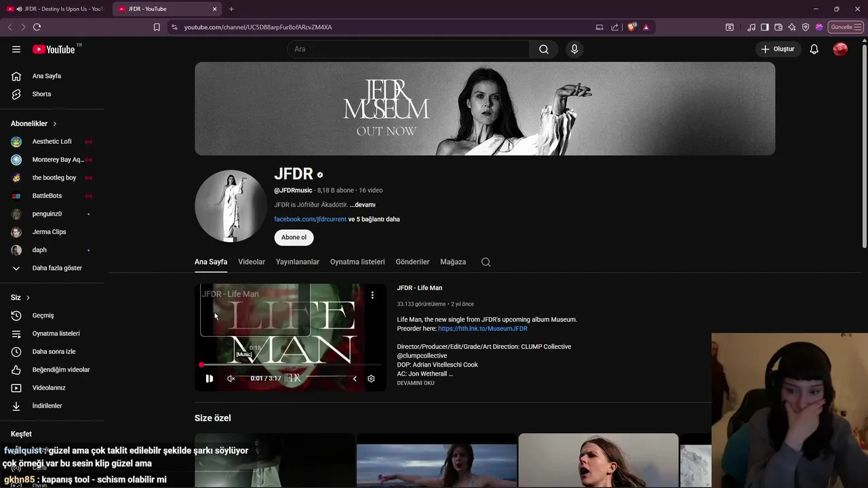Open video player settings gear
This screenshot has width=868, height=488.
click(x=371, y=379)
